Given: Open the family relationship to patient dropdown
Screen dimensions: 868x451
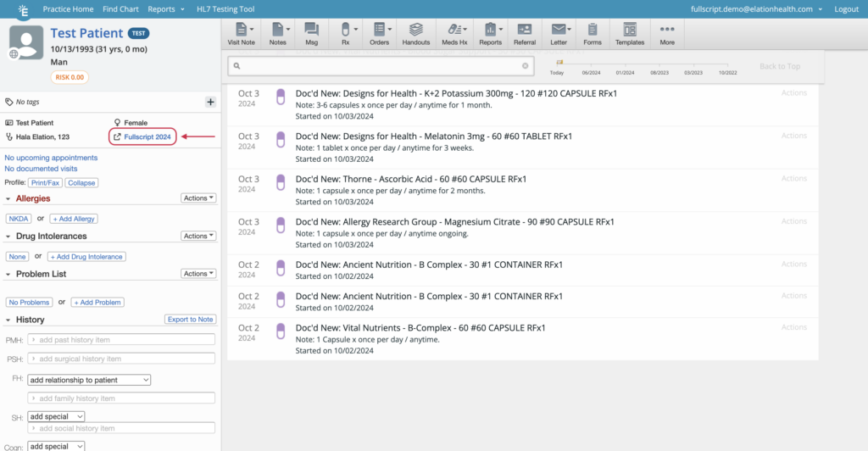Looking at the screenshot, I should tap(89, 380).
